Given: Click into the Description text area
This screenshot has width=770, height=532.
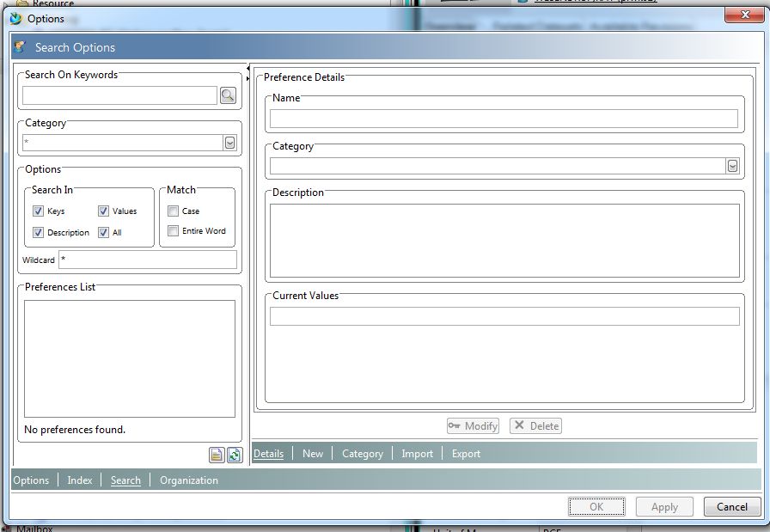Looking at the screenshot, I should [x=504, y=241].
